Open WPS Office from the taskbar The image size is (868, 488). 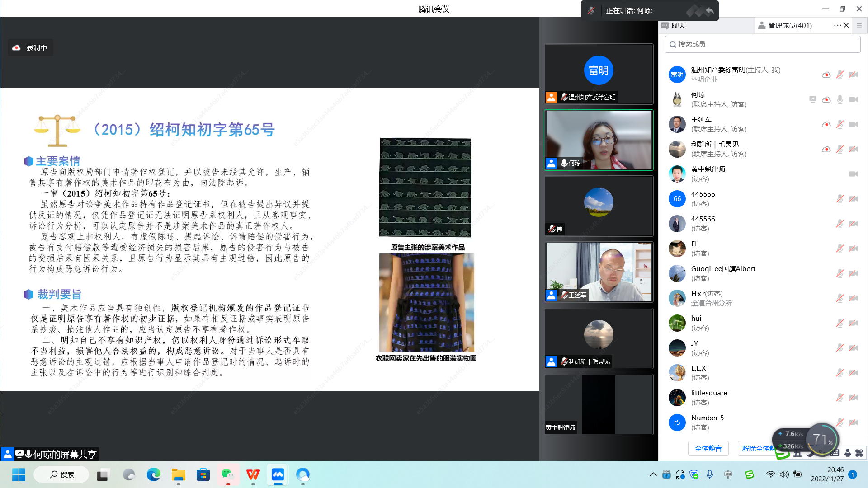pos(253,474)
